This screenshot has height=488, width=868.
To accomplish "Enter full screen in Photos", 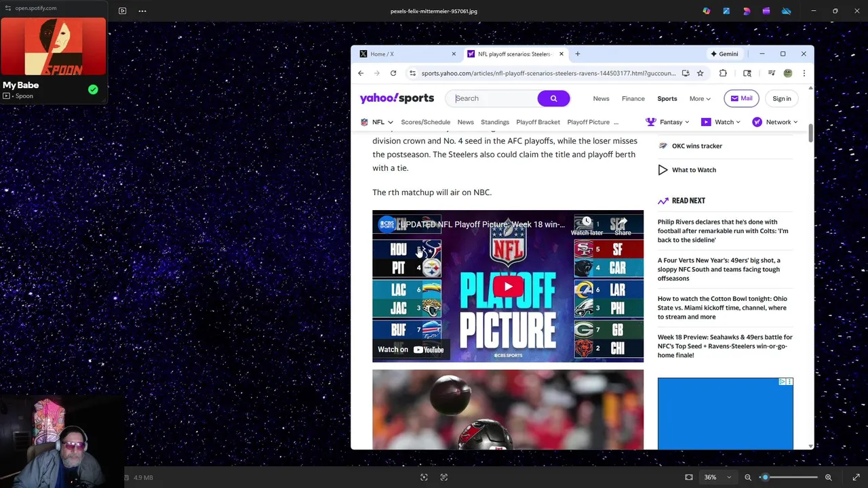I will point(856,477).
